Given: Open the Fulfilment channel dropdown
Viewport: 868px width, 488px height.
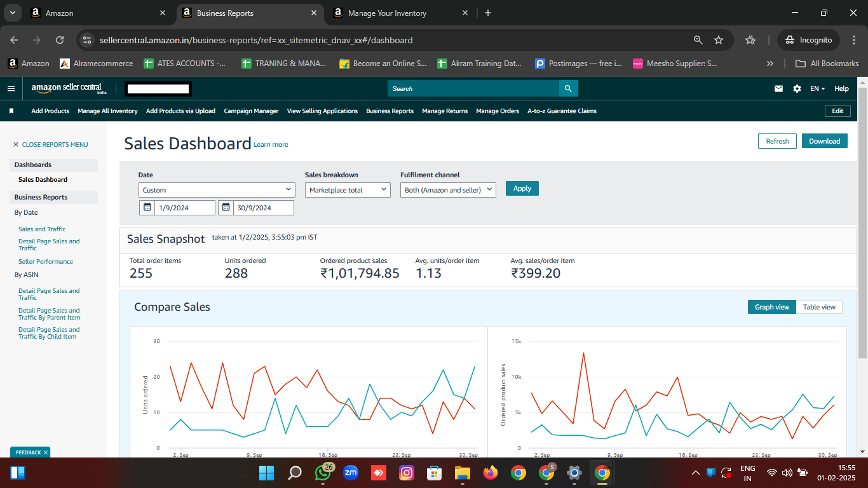Looking at the screenshot, I should pos(448,190).
